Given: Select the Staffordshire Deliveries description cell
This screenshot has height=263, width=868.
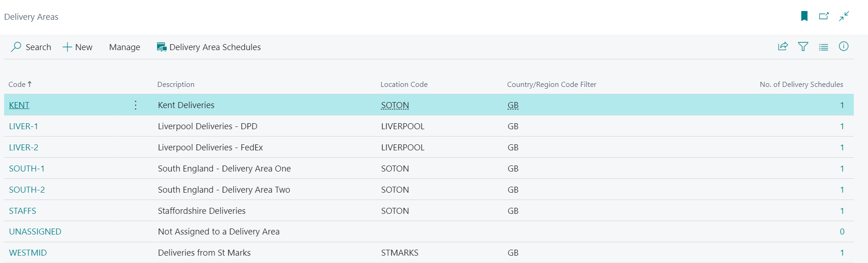Looking at the screenshot, I should [202, 211].
